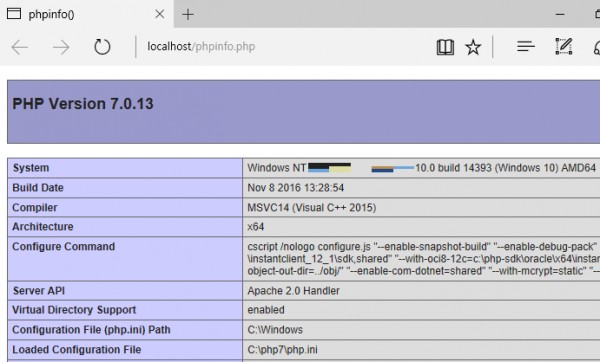
Task: Go forward to the next page
Action: point(61,47)
